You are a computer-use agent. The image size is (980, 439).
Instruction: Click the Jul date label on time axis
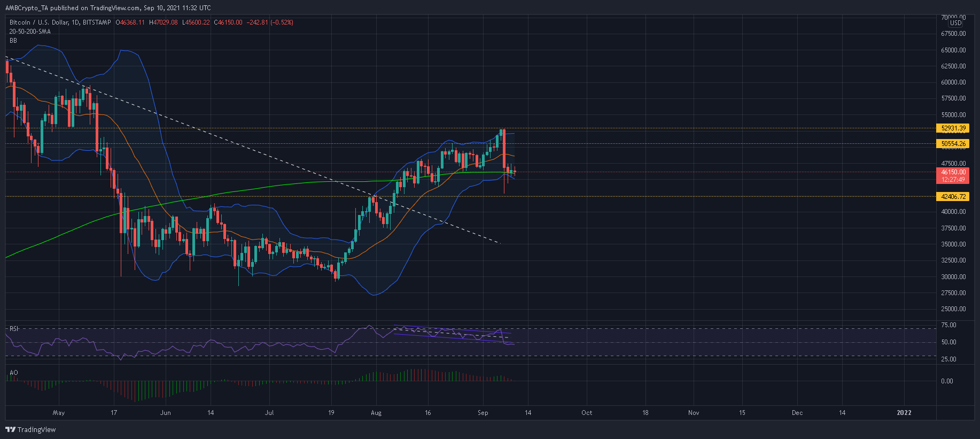pyautogui.click(x=269, y=413)
